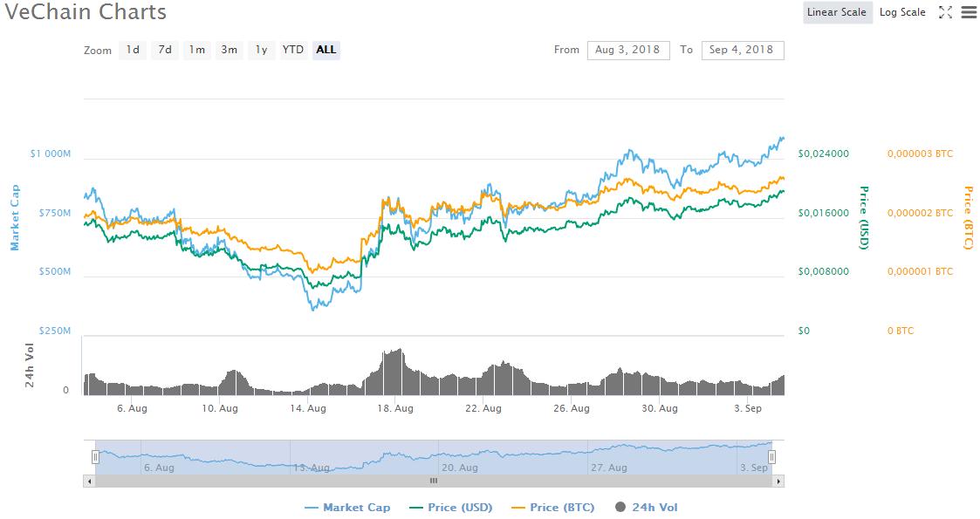Click the 0,000001 BTC axis label
Viewport: 980px width, 519px height.
tap(921, 271)
